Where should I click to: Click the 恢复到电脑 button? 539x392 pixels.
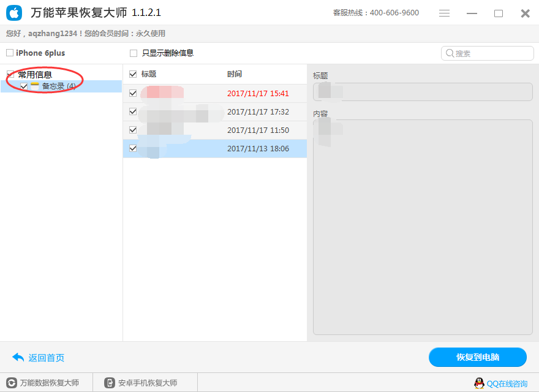point(478,357)
